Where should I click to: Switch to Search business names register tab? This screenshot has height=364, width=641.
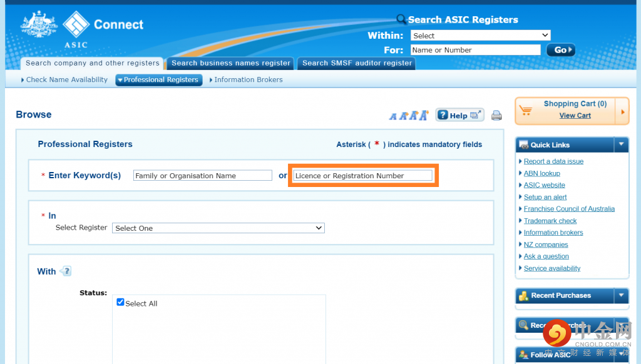tap(230, 63)
